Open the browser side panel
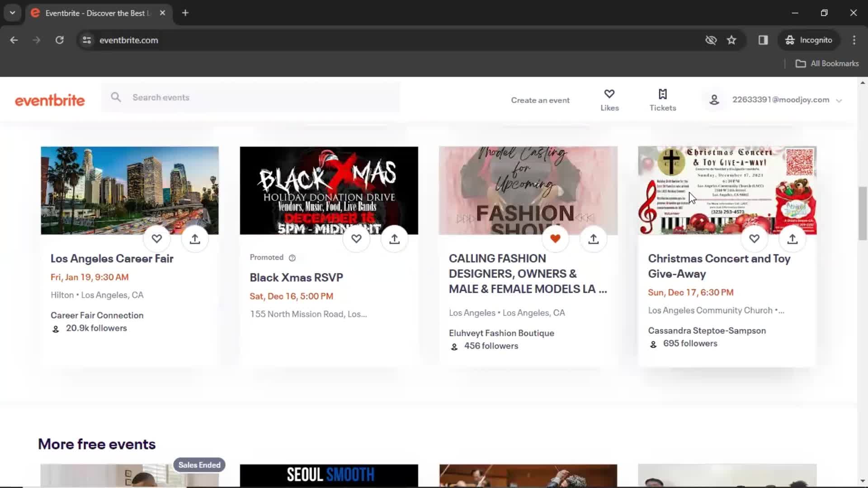 pos(763,40)
